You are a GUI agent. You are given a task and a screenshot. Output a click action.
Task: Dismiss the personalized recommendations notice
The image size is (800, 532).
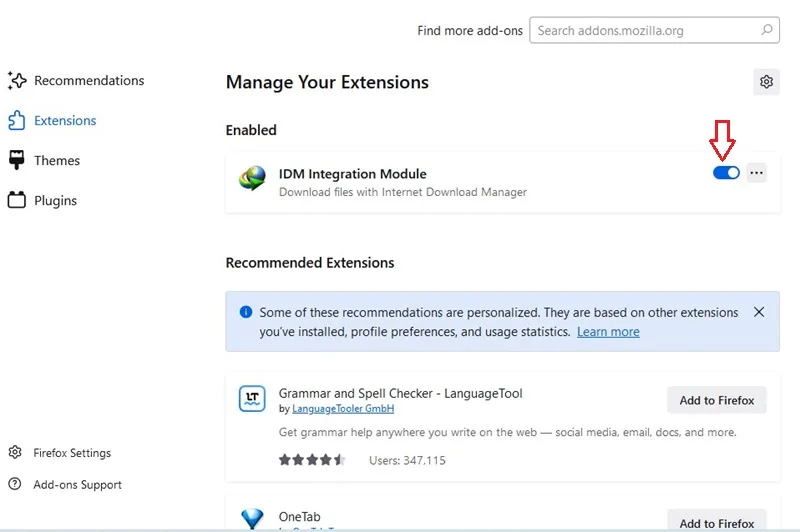pos(759,312)
